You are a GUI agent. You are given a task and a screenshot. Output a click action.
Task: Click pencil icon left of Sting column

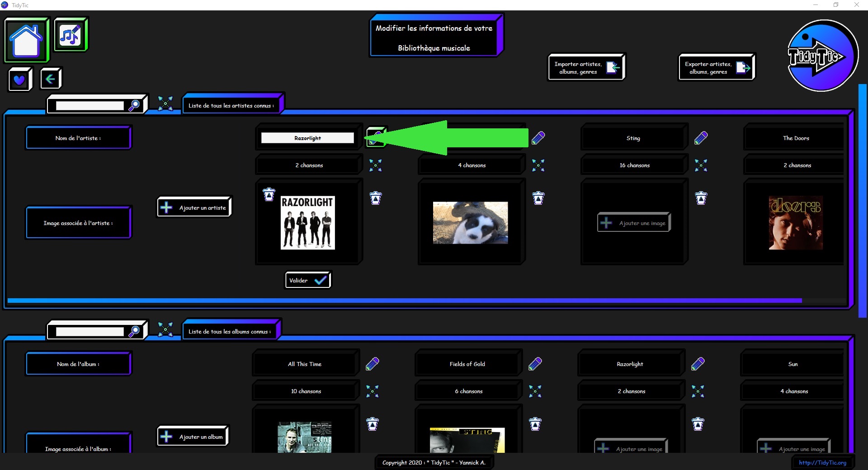click(538, 138)
